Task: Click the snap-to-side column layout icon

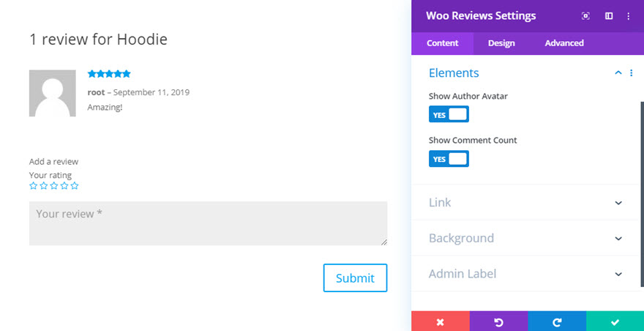Action: point(609,16)
